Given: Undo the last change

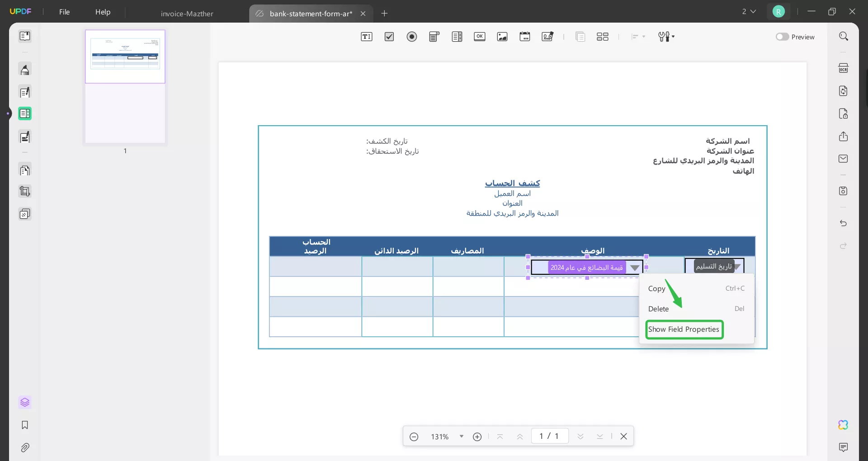Looking at the screenshot, I should (843, 223).
